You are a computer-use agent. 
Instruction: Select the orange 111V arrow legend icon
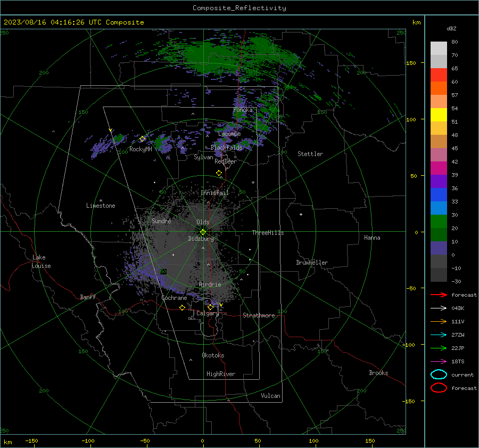[439, 321]
